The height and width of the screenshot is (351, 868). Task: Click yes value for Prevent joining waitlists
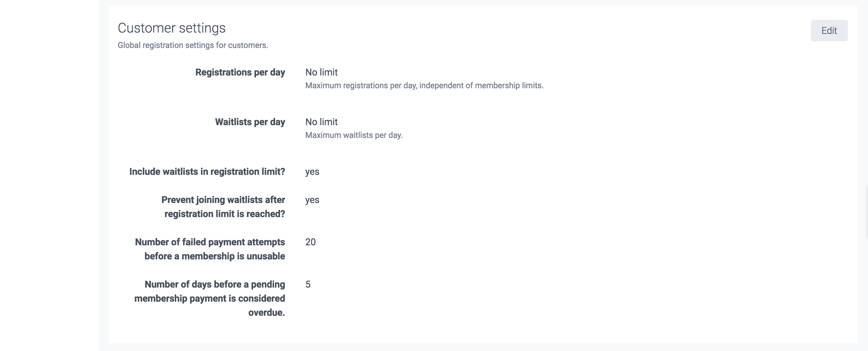click(x=312, y=200)
